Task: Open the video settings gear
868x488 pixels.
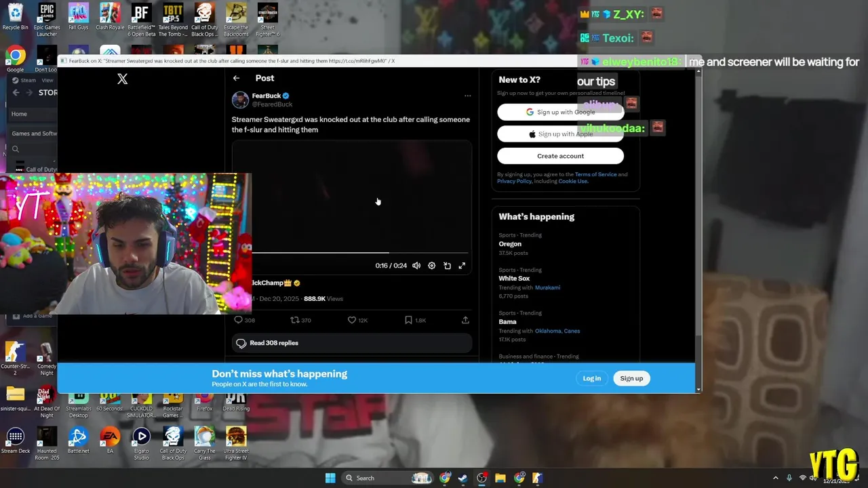Action: point(431,266)
